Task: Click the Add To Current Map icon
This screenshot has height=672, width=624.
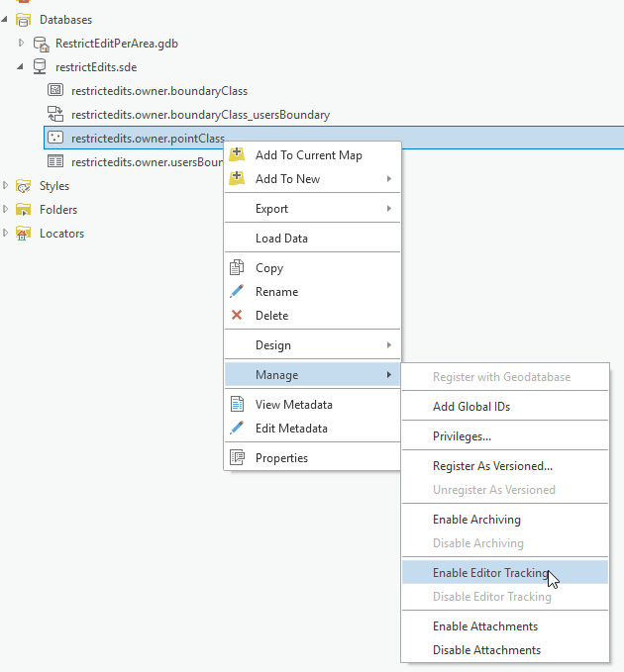Action: coord(237,155)
